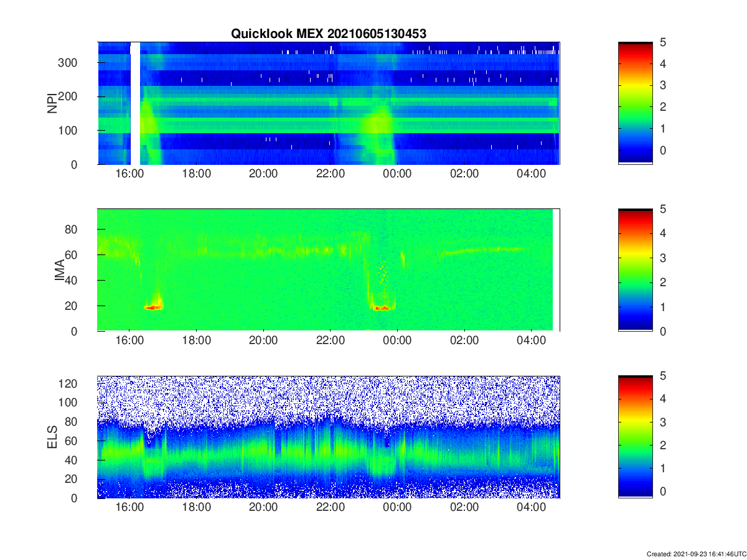Screen dimensions: 747x560
Task: Click the IMA y-axis label
Action: 59,270
